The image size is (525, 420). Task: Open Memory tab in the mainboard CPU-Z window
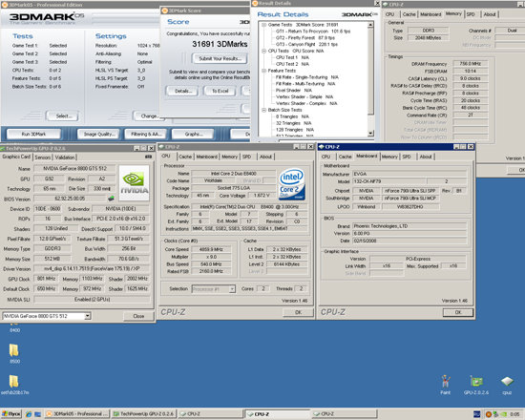pos(389,157)
